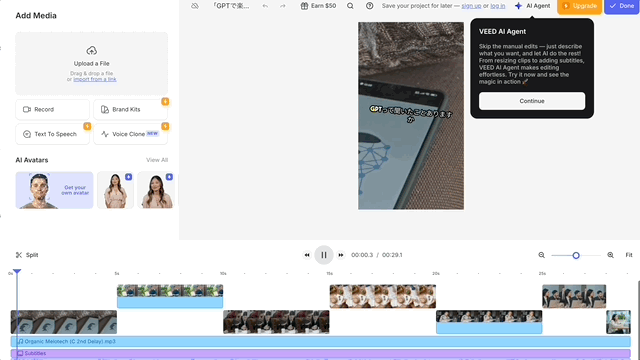Screen dimensions: 640x360
Task: Click the sign up link
Action: (471, 6)
